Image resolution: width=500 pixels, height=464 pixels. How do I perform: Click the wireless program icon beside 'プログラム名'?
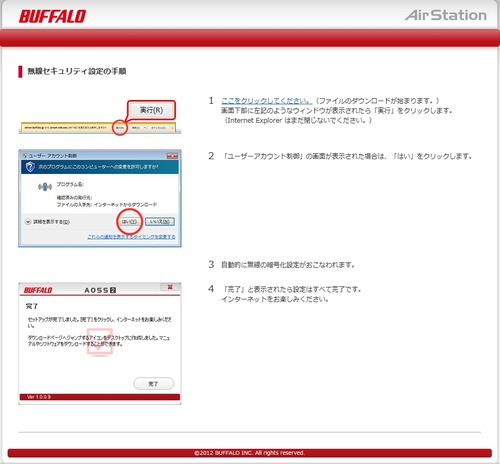45,187
